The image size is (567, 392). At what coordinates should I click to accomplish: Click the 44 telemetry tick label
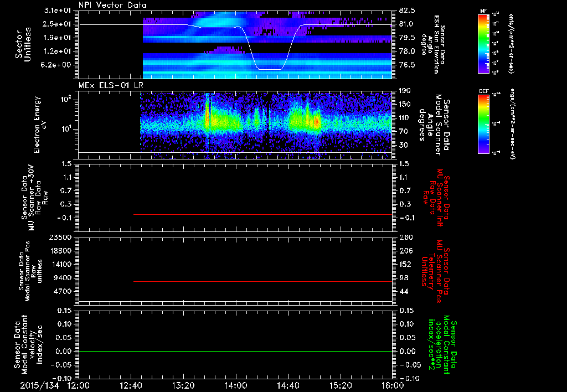pos(403,291)
